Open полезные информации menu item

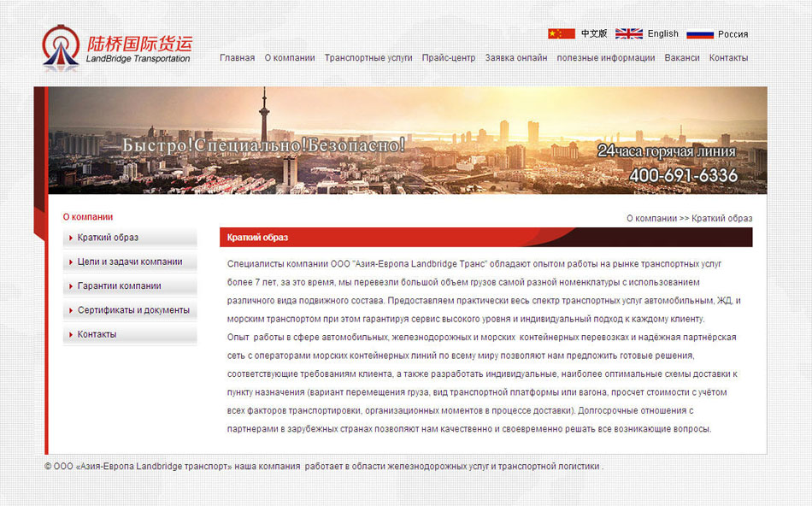606,58
